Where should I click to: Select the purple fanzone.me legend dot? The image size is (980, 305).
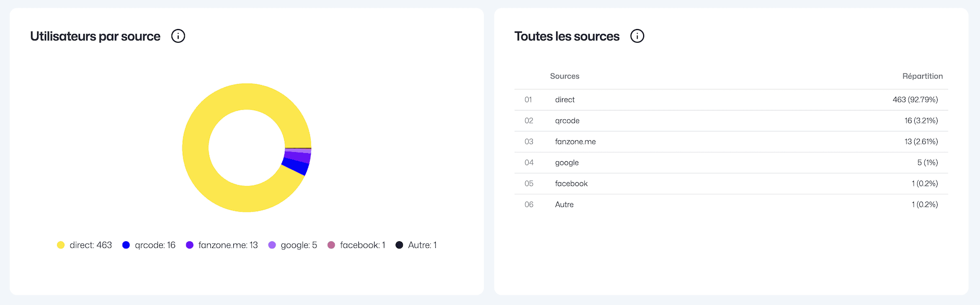(189, 245)
